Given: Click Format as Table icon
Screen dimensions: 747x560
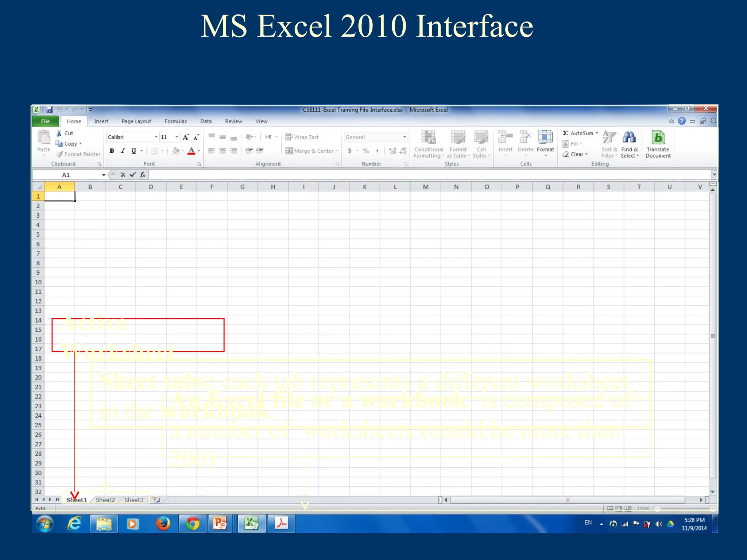Looking at the screenshot, I should (x=458, y=137).
